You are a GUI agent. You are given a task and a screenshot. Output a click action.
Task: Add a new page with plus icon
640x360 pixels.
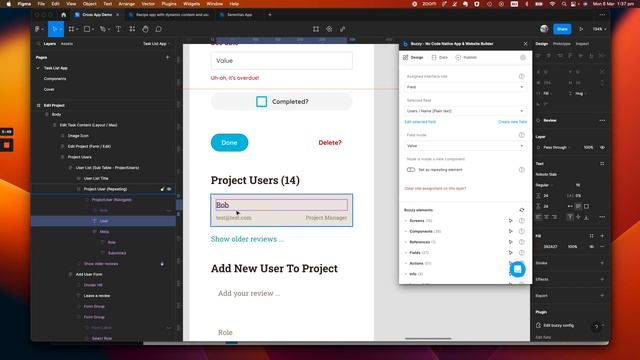point(167,57)
